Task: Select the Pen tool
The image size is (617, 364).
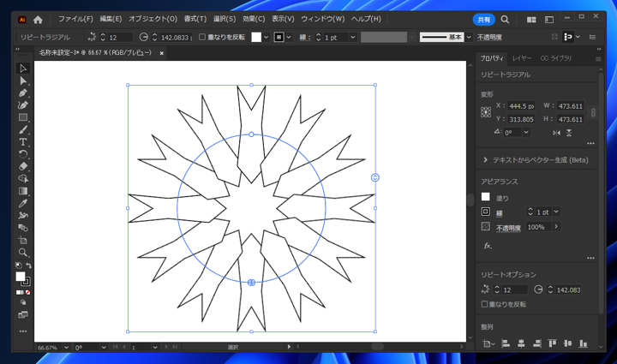Action: point(23,93)
